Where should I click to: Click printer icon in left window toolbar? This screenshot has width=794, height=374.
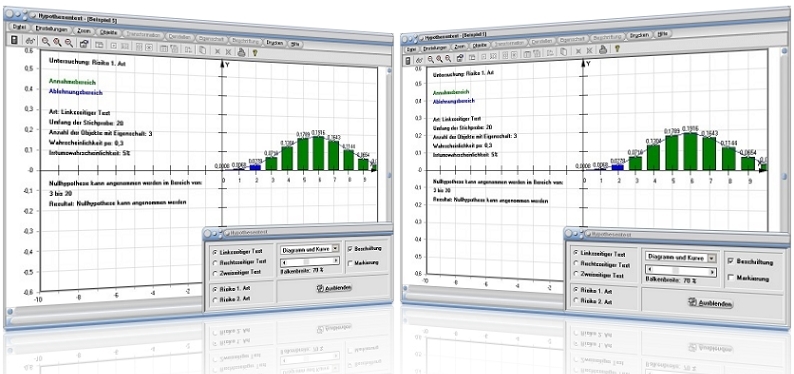(x=242, y=51)
